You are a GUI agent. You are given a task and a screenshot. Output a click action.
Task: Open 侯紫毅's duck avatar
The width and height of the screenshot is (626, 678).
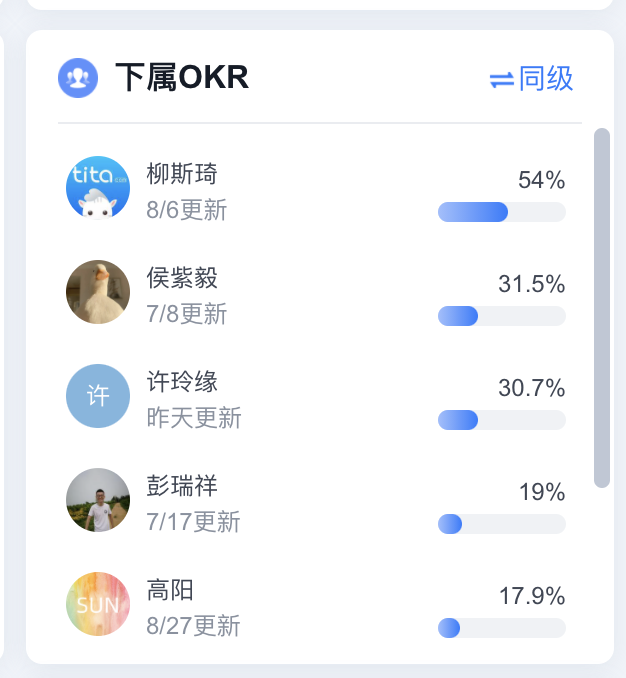[x=98, y=292]
